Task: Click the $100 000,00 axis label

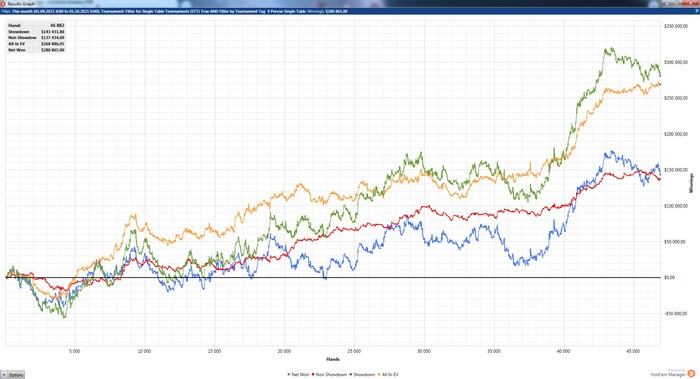Action: click(x=675, y=206)
